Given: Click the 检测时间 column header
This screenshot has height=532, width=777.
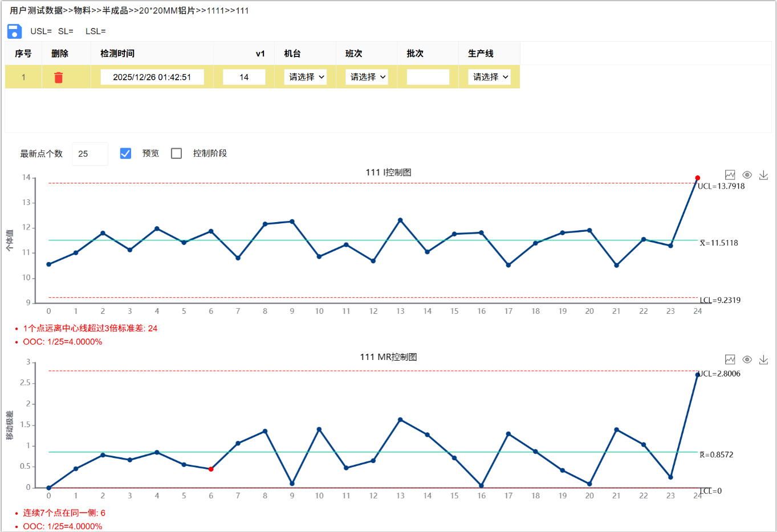Looking at the screenshot, I should coord(117,54).
